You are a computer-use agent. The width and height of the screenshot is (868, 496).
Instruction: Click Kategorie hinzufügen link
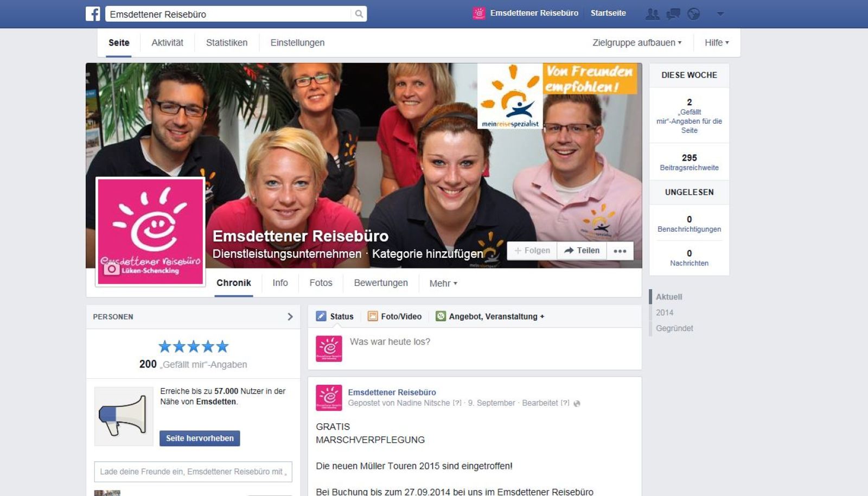point(427,253)
